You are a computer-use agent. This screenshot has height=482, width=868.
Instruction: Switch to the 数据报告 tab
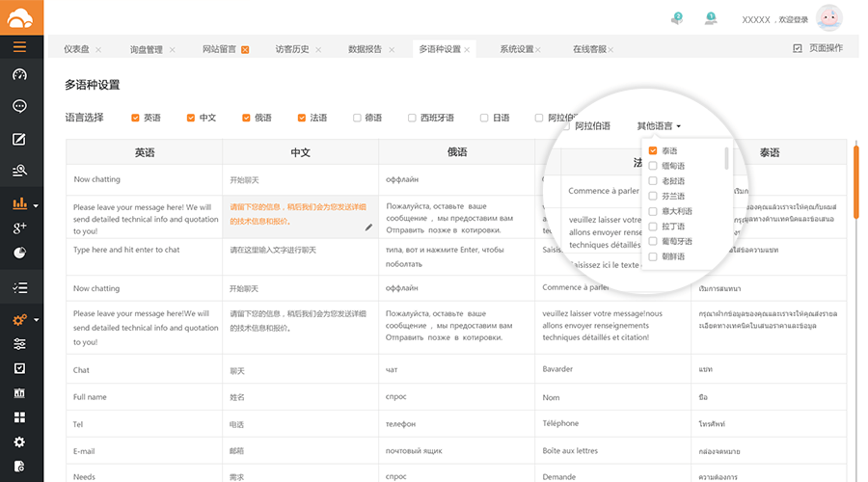(x=365, y=49)
